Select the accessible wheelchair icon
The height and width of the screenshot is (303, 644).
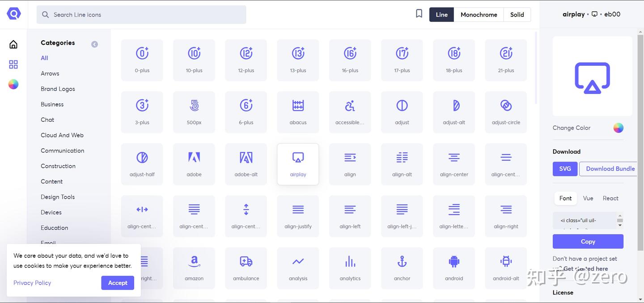coord(350,112)
